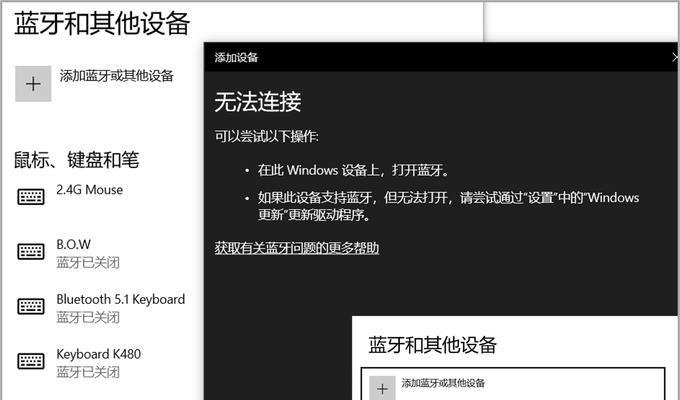Viewport: 680px width, 400px height.
Task: Click the '2.4G Mouse' device name
Action: 90,190
